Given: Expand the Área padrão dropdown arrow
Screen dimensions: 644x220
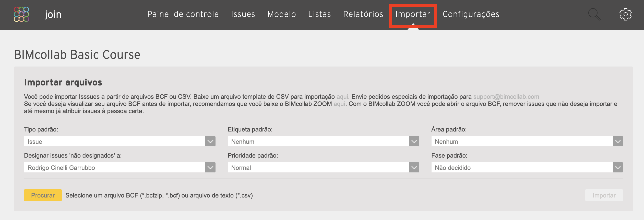Looking at the screenshot, I should (618, 141).
